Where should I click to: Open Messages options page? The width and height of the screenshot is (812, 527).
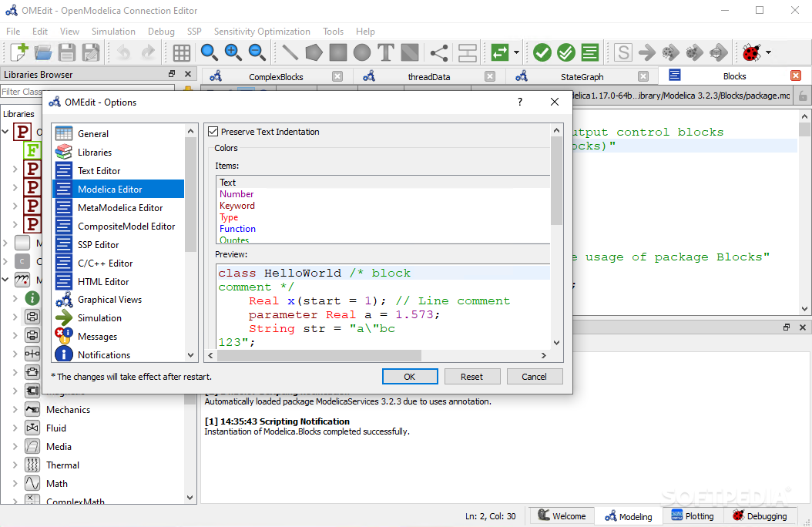tap(119, 337)
